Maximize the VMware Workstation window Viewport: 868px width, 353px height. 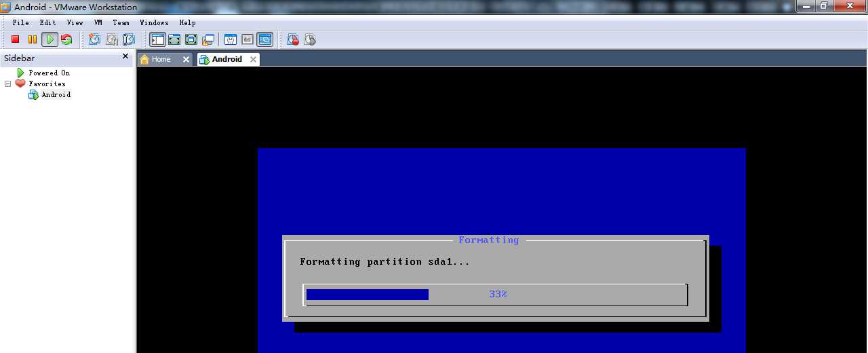tap(824, 5)
